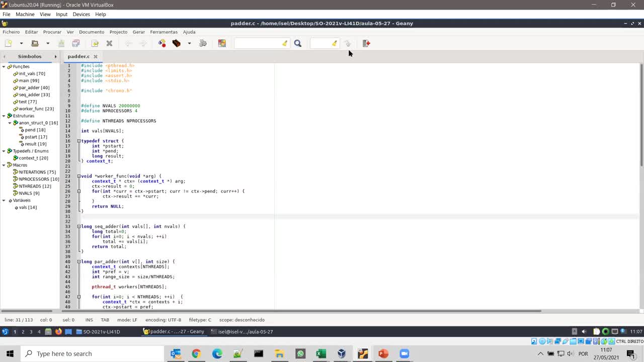
Task: Switch to the isel terminal taskbar window
Action: [x=242, y=331]
